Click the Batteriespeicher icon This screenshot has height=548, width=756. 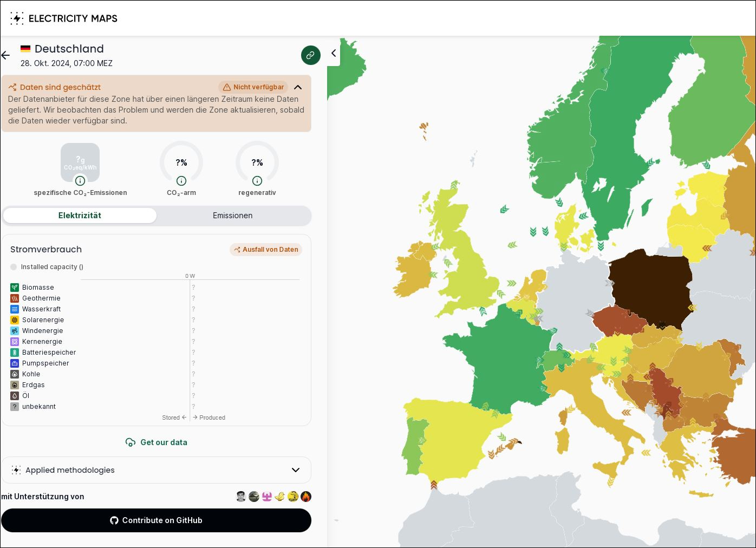[x=15, y=353]
